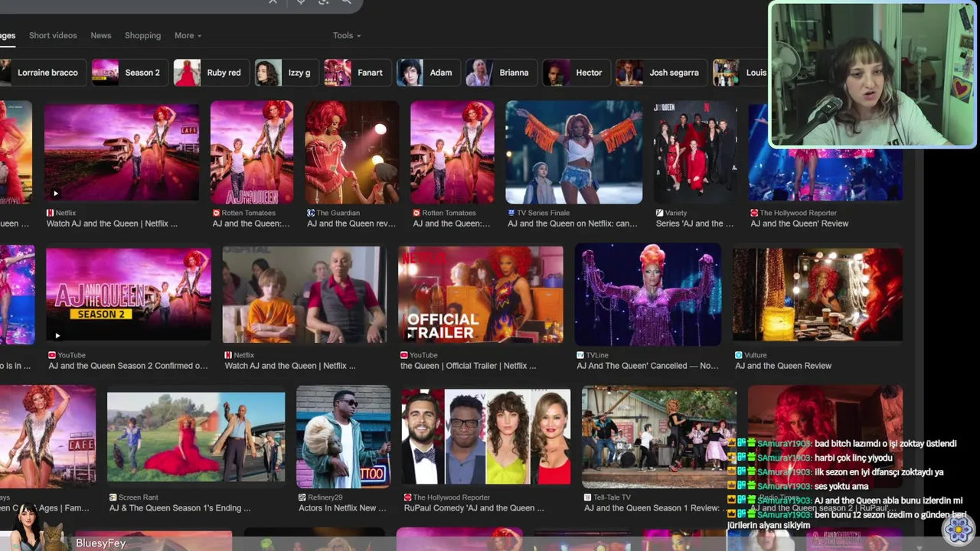
Task: Select the Hector filter chip
Action: click(575, 73)
